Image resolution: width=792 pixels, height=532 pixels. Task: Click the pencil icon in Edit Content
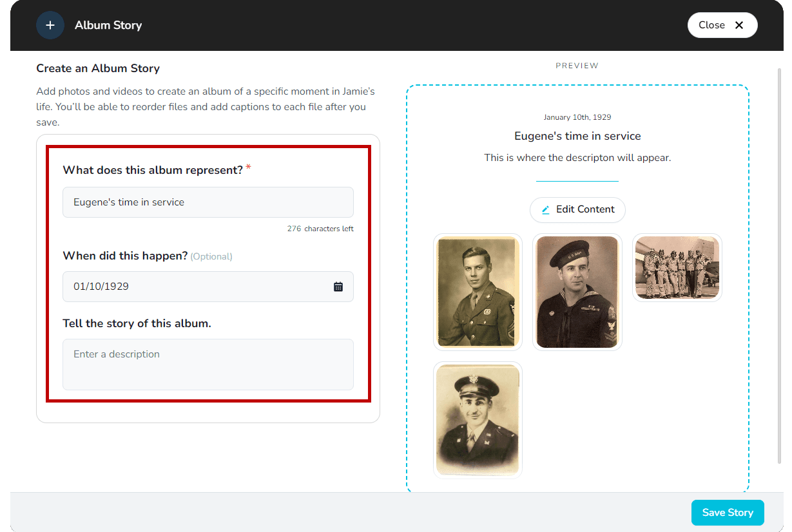(x=546, y=210)
